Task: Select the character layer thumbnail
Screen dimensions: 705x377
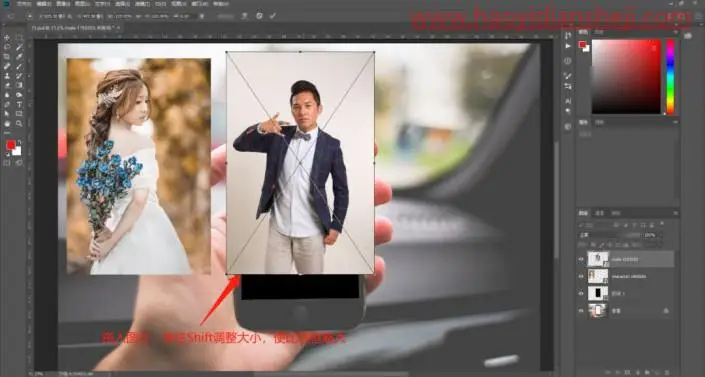Action: [x=598, y=276]
